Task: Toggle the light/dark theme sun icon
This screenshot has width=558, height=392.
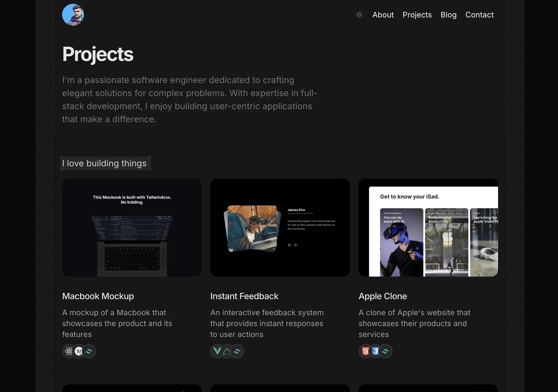Action: click(x=359, y=15)
